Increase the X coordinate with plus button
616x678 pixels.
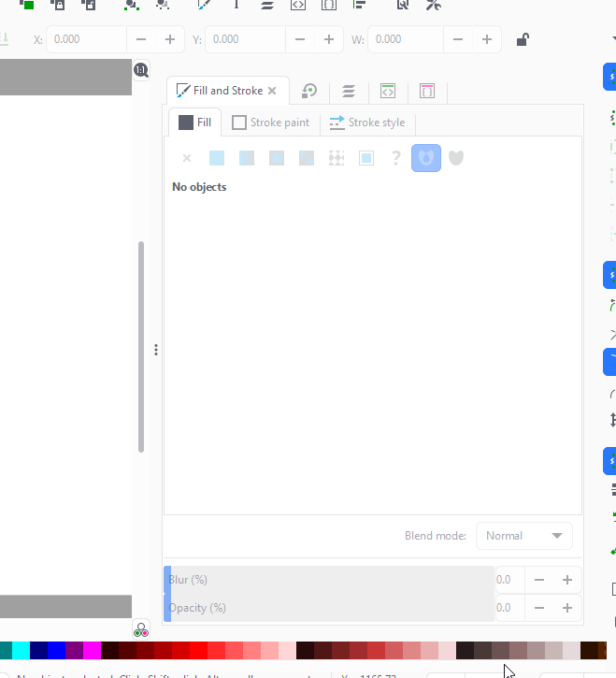coord(170,39)
